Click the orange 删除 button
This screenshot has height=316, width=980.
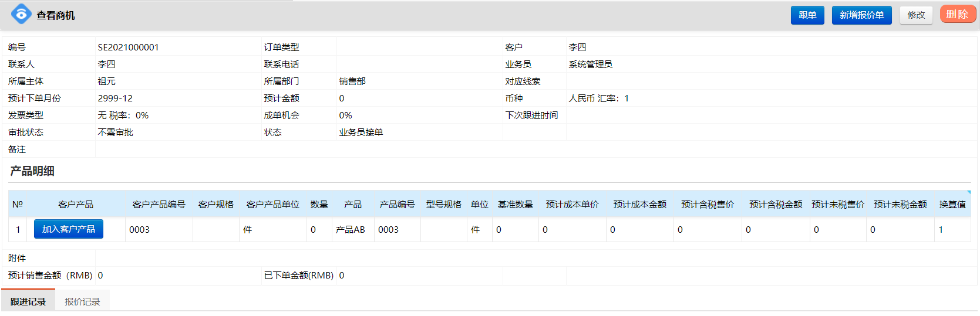(958, 14)
